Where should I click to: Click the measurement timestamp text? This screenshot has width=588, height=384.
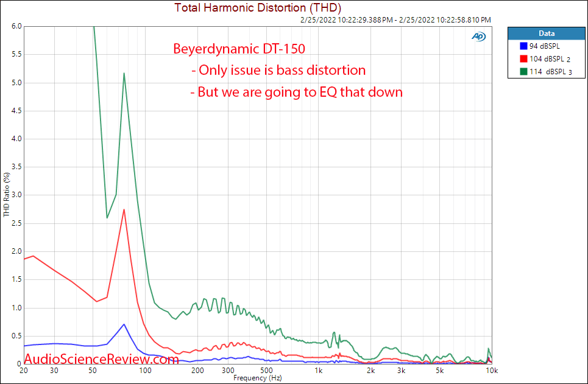395,20
